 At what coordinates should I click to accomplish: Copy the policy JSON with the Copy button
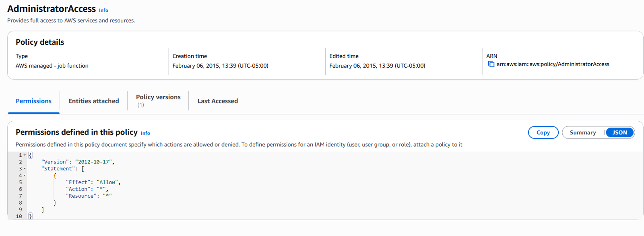(543, 132)
